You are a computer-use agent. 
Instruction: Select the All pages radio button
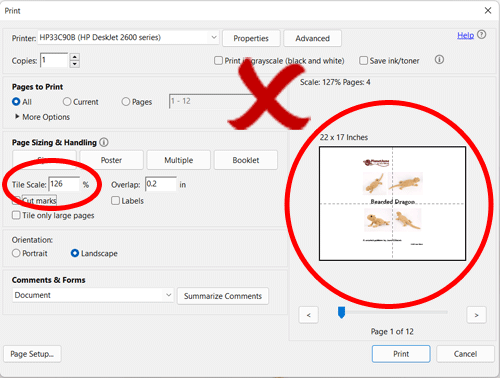16,102
